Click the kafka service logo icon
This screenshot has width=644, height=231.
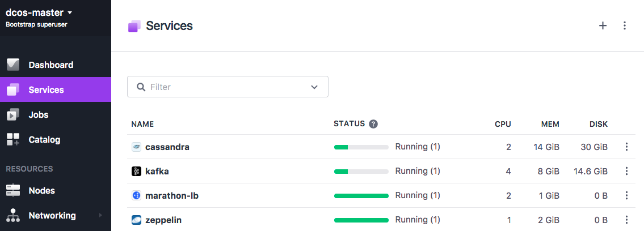[x=136, y=171]
